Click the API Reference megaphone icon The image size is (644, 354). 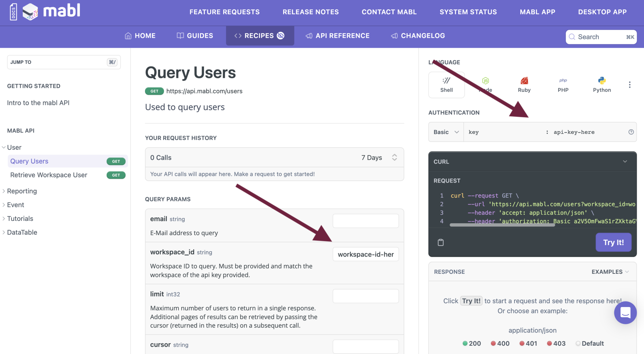[x=309, y=36]
